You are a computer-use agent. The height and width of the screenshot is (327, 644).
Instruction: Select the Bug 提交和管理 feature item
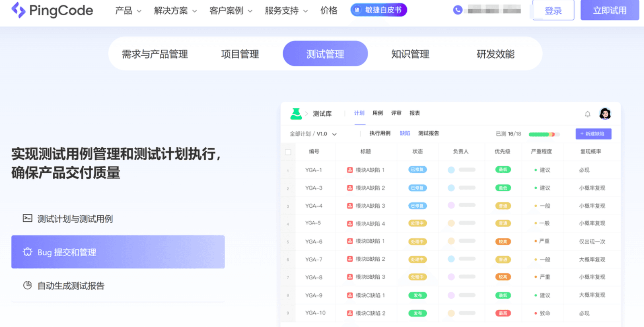[118, 252]
